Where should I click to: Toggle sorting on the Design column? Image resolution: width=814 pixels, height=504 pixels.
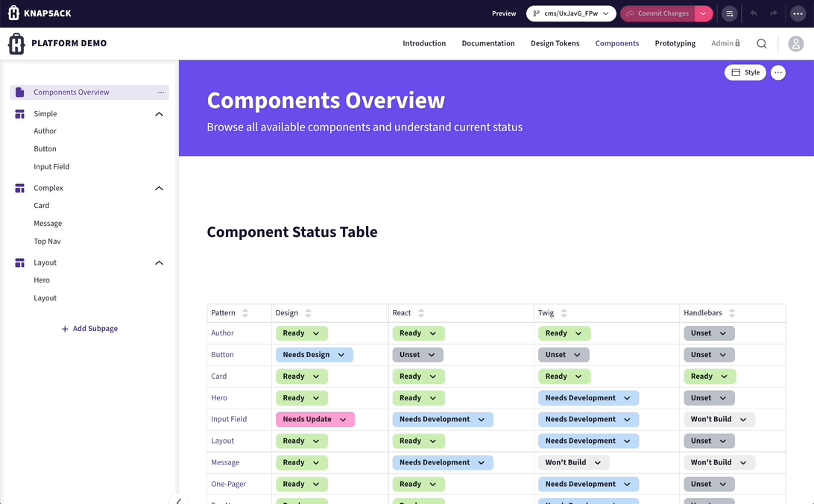tap(309, 313)
